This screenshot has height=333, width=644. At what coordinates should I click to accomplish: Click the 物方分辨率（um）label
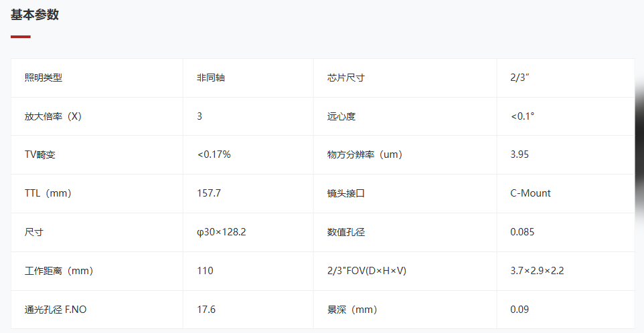[365, 154]
